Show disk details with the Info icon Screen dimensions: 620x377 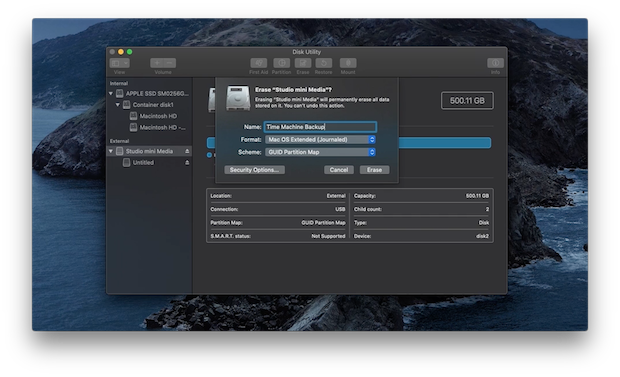coord(495,63)
